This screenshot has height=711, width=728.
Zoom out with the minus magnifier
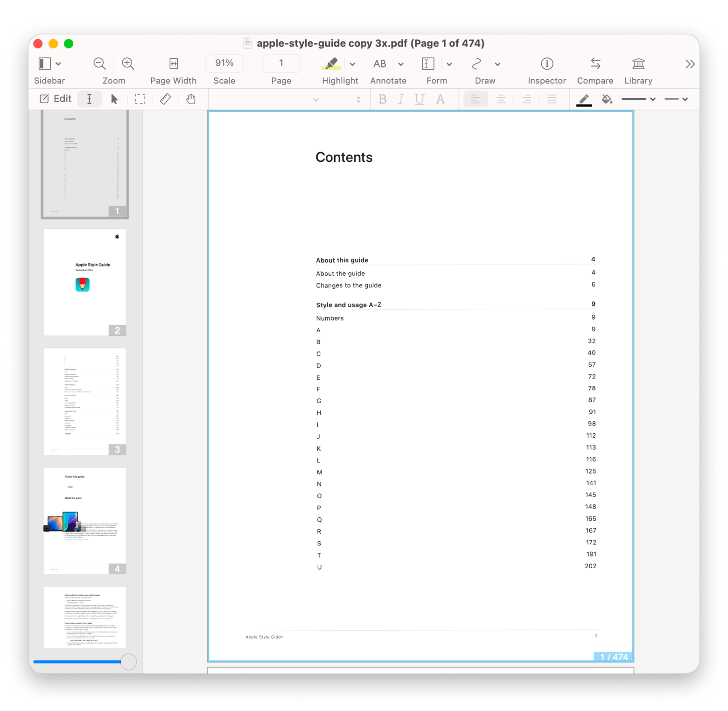click(x=99, y=63)
